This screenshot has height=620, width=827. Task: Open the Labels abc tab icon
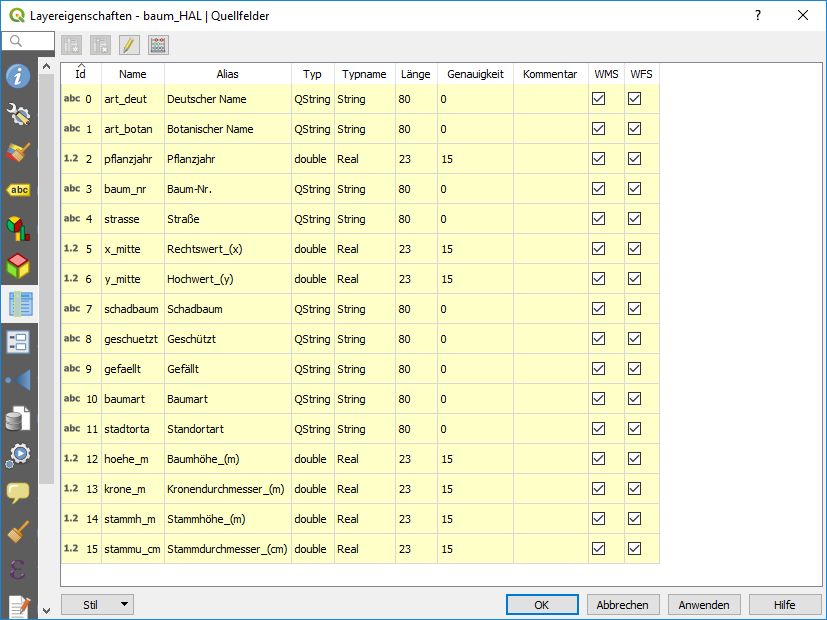tap(18, 190)
